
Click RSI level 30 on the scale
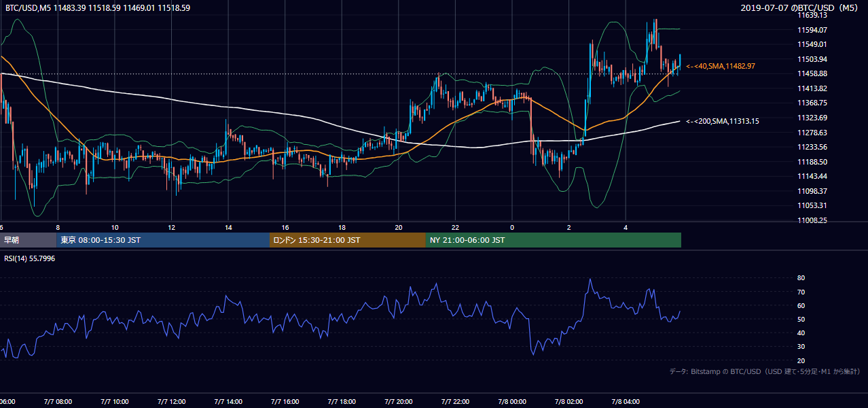pos(801,347)
